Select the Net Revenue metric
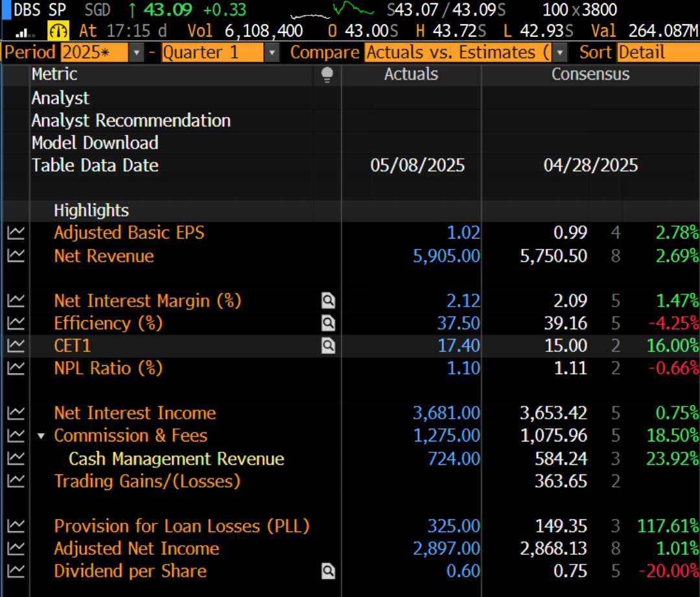Viewport: 700px width, 597px height. tap(104, 256)
